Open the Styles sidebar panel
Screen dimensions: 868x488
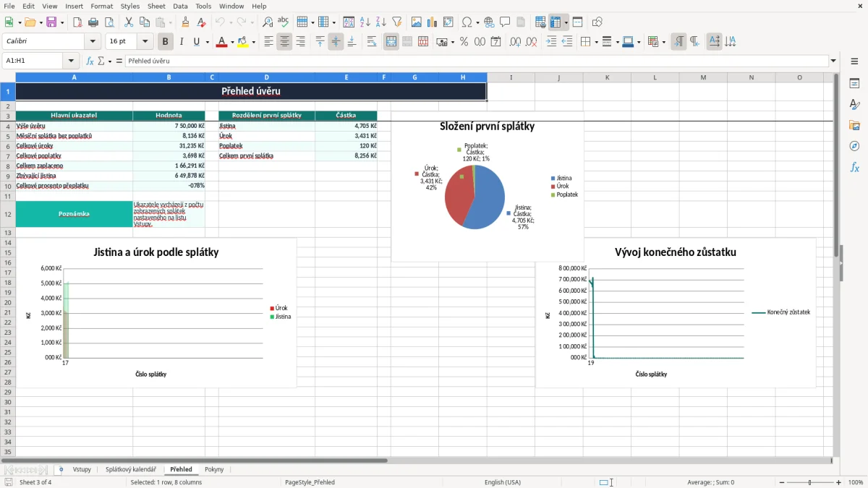pos(854,104)
